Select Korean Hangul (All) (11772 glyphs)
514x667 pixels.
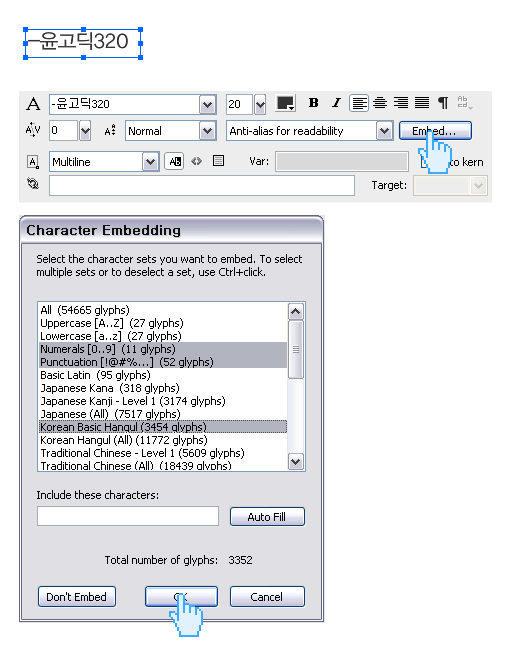tap(163, 440)
